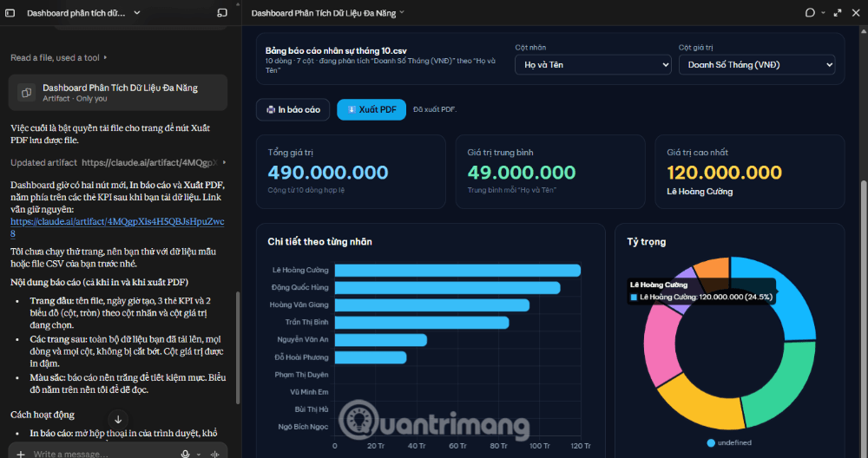This screenshot has width=868, height=458.
Task: Expand the artifact to fullscreen
Action: pyautogui.click(x=838, y=13)
